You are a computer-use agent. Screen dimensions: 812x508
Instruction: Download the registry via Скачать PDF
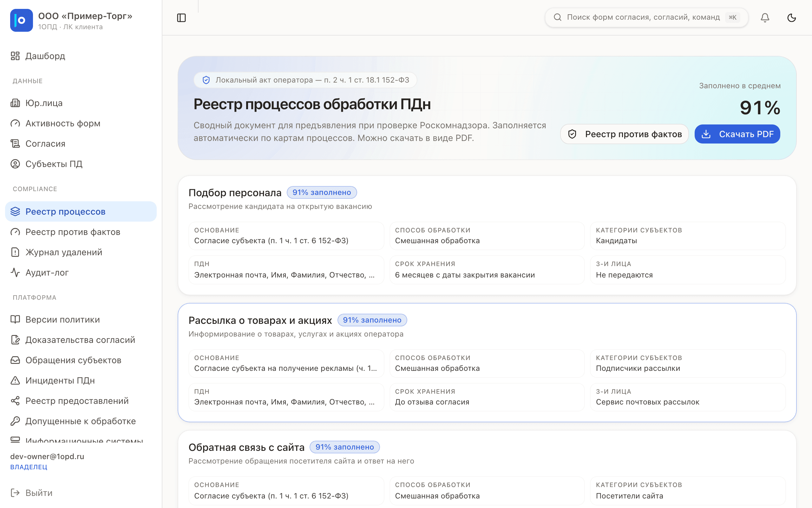pyautogui.click(x=737, y=134)
